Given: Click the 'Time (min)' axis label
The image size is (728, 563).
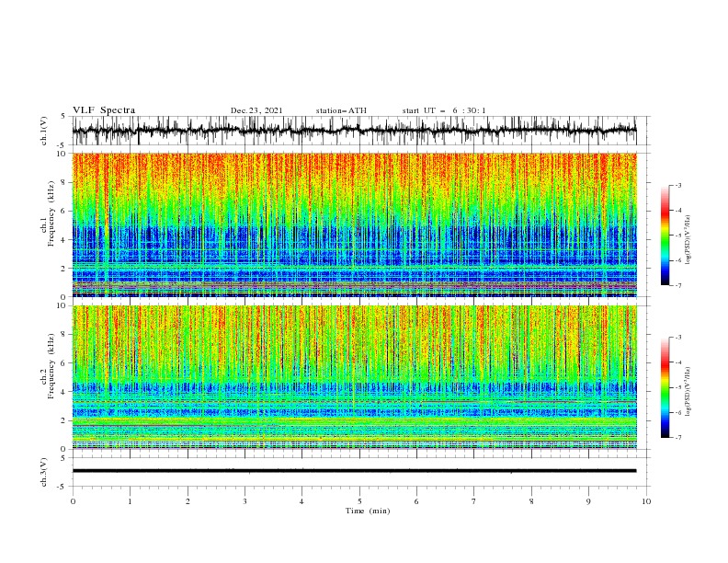Looking at the screenshot, I should pos(368,511).
